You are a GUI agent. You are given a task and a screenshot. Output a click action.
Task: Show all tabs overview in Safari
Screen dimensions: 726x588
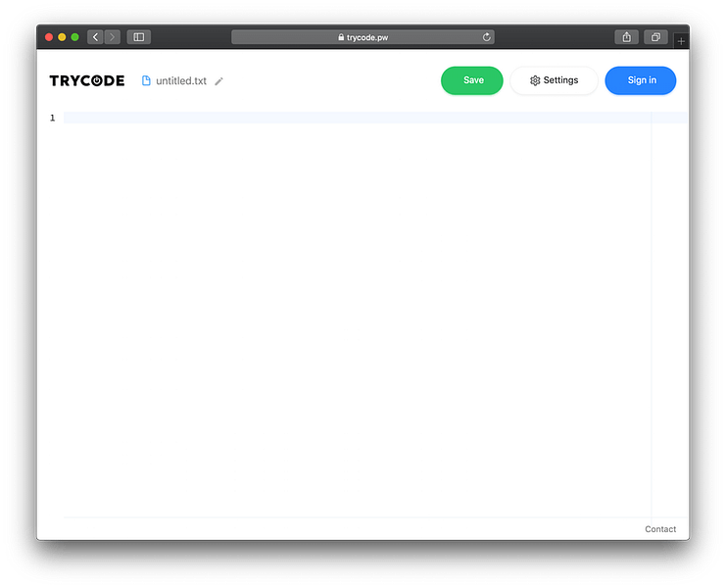655,37
